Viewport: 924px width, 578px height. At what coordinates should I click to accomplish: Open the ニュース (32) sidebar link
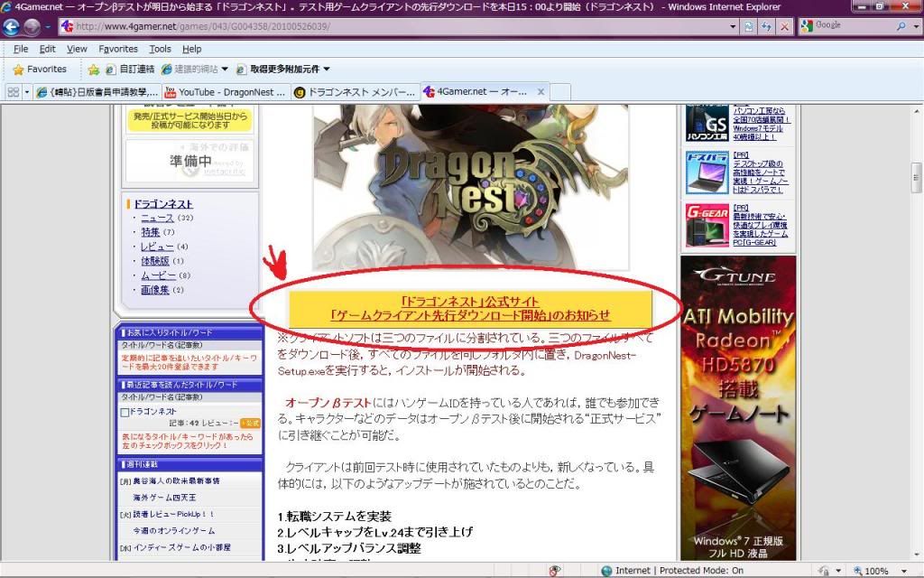(x=157, y=219)
